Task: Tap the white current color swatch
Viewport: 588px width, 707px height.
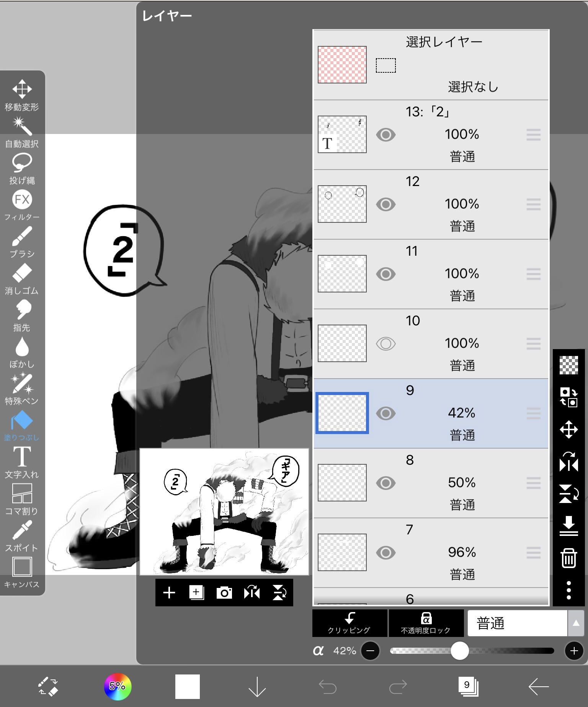Action: click(x=188, y=686)
